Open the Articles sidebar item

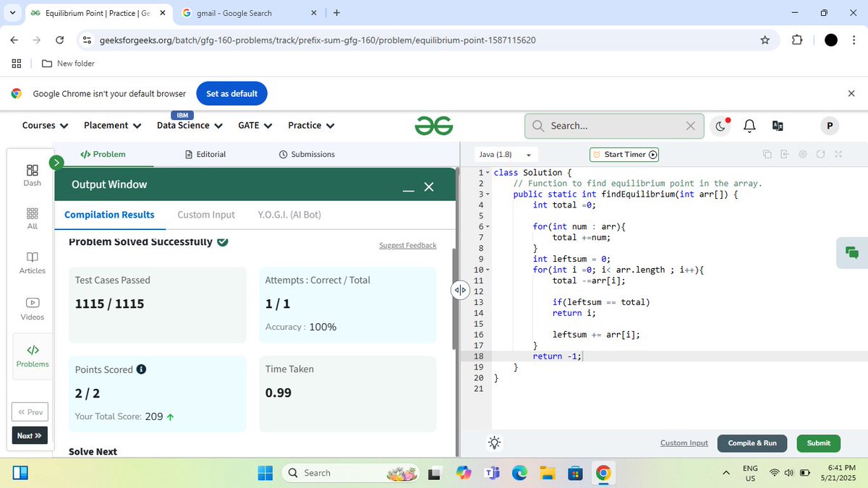[32, 262]
